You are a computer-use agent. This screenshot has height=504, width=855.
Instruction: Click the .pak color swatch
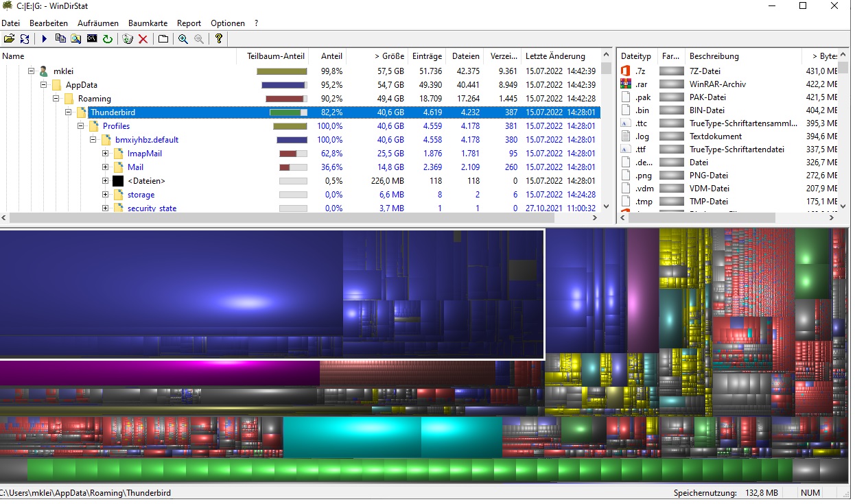coord(672,97)
